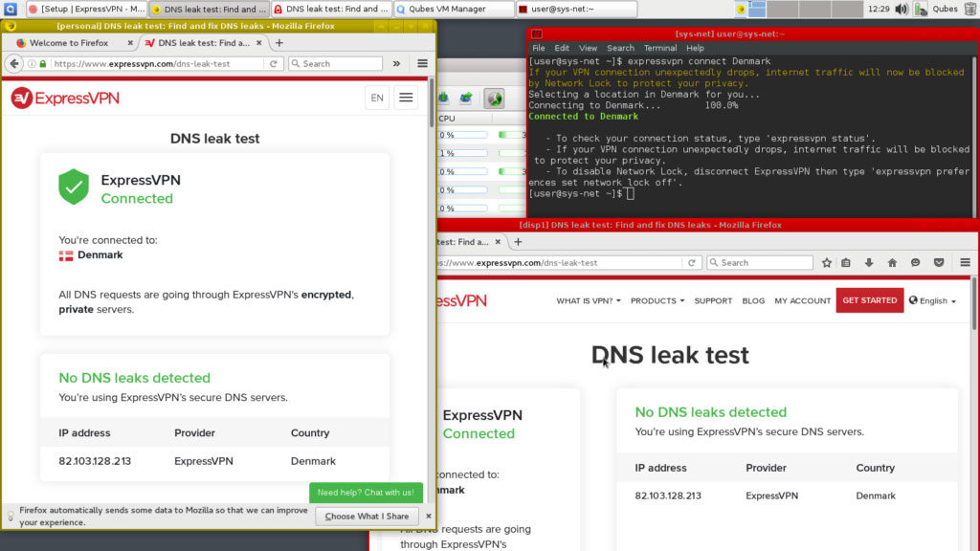Click the MY ACCOUNT link in the ExpressVPN navbar

coord(803,301)
